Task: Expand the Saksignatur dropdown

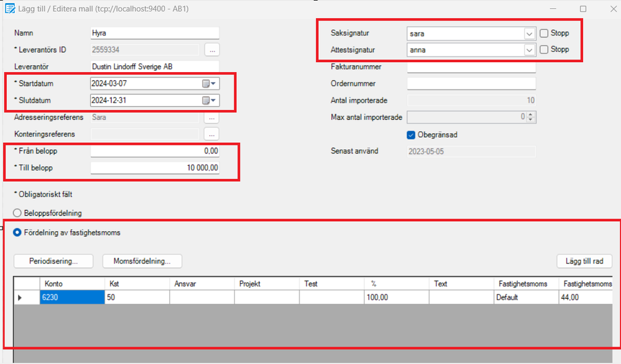Action: click(x=529, y=34)
